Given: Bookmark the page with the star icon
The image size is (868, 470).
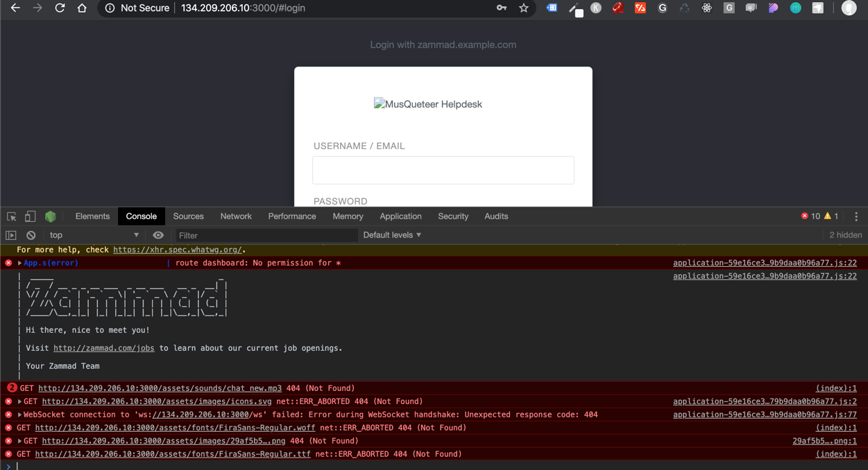Looking at the screenshot, I should coord(524,8).
